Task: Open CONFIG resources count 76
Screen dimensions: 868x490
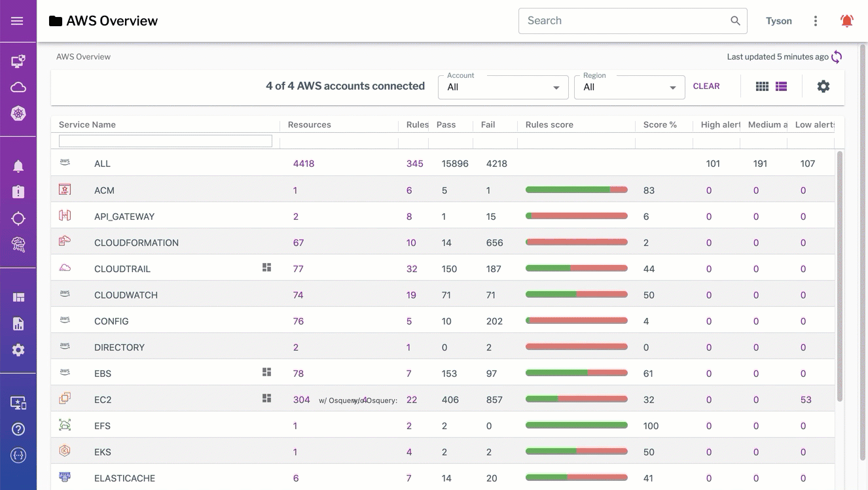Action: pyautogui.click(x=298, y=321)
